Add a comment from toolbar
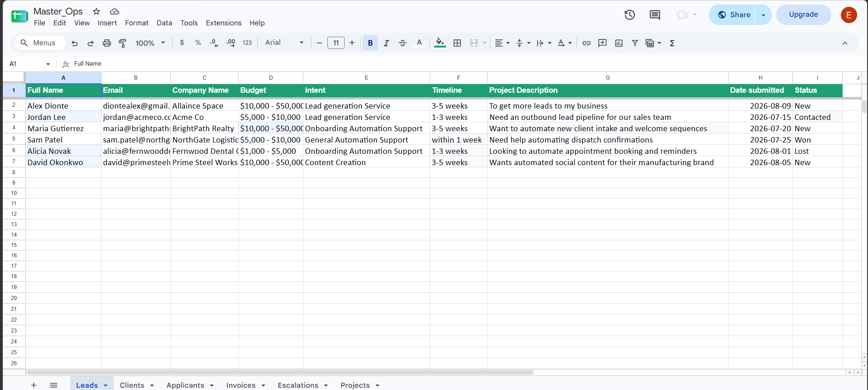 pos(603,43)
